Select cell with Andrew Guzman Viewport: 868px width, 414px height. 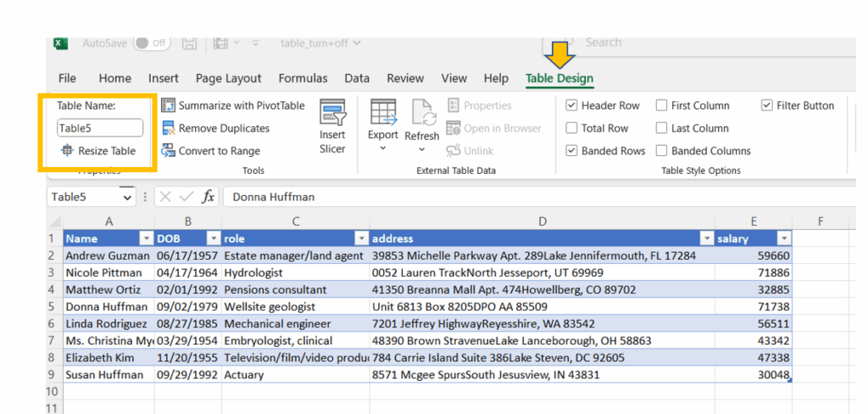tap(108, 255)
